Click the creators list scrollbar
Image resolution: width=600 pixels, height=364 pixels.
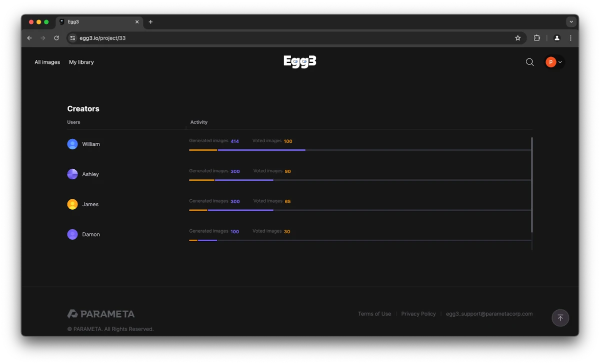click(532, 185)
